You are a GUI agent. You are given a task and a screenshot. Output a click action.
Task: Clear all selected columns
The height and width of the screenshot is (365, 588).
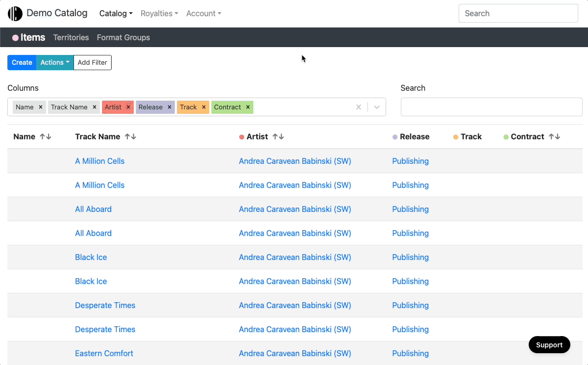(x=359, y=107)
